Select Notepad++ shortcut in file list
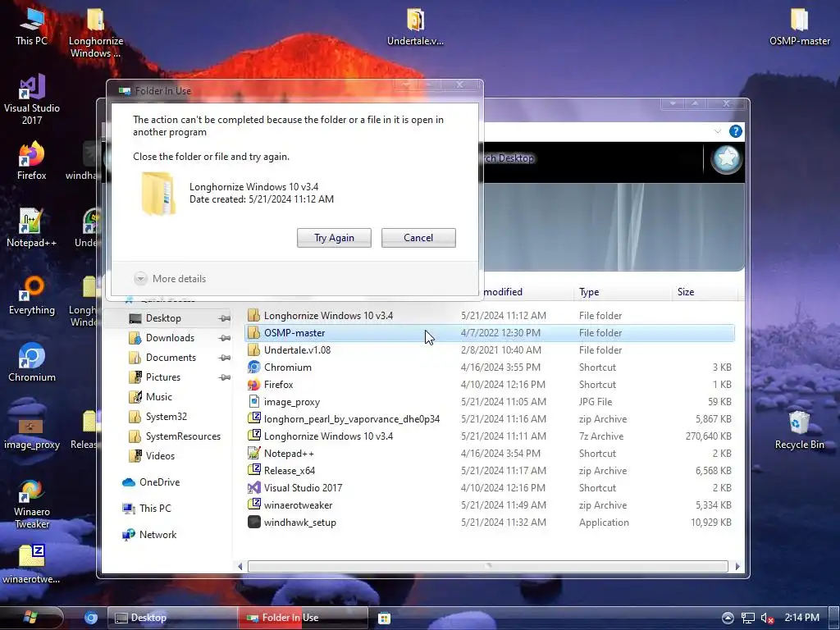The image size is (840, 630). [x=490, y=453]
